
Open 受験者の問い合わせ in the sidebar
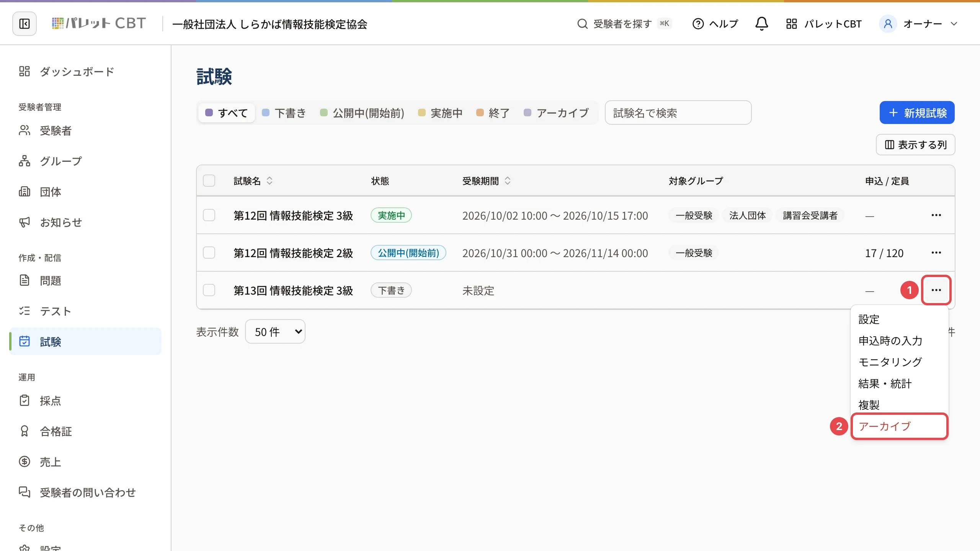tap(85, 492)
